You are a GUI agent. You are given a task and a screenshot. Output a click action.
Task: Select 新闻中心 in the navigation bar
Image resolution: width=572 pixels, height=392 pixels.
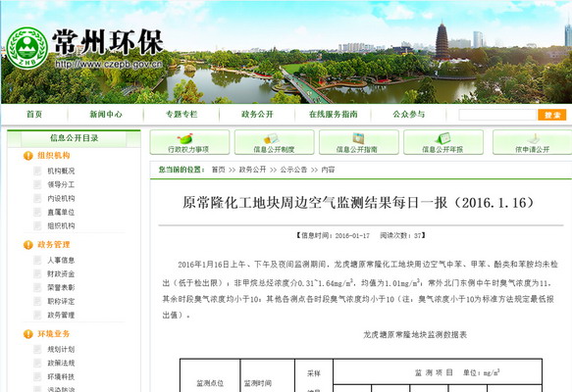point(106,115)
